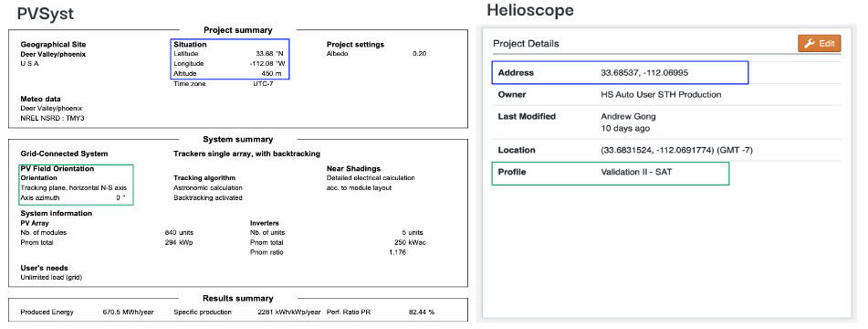Click the "Specific production" label
Viewport: 868px width, 329px height.
coord(203,313)
